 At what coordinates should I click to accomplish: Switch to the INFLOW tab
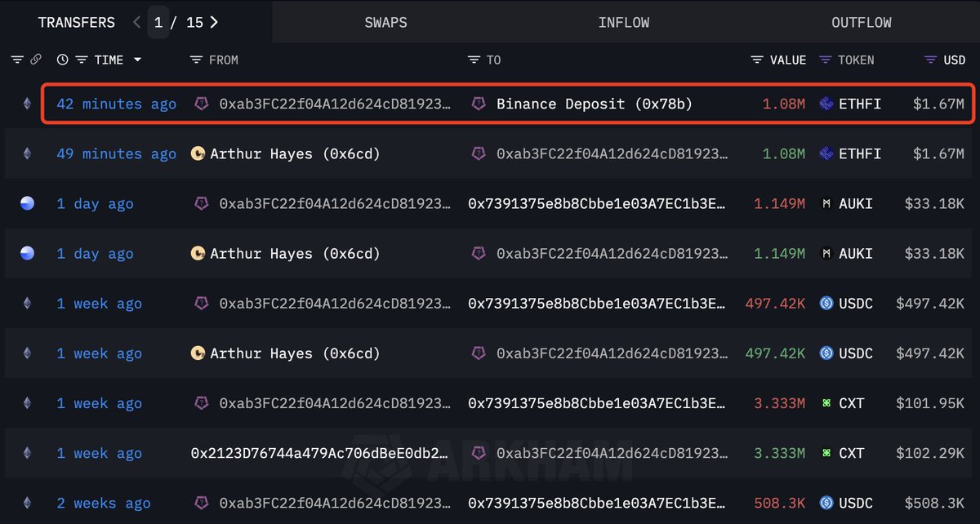click(x=623, y=22)
